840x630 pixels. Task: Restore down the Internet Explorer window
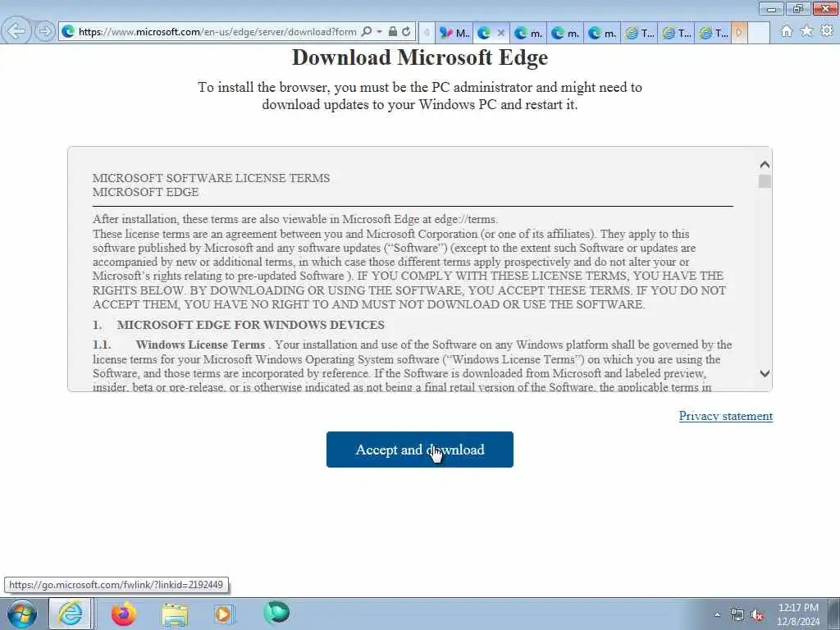click(x=797, y=8)
